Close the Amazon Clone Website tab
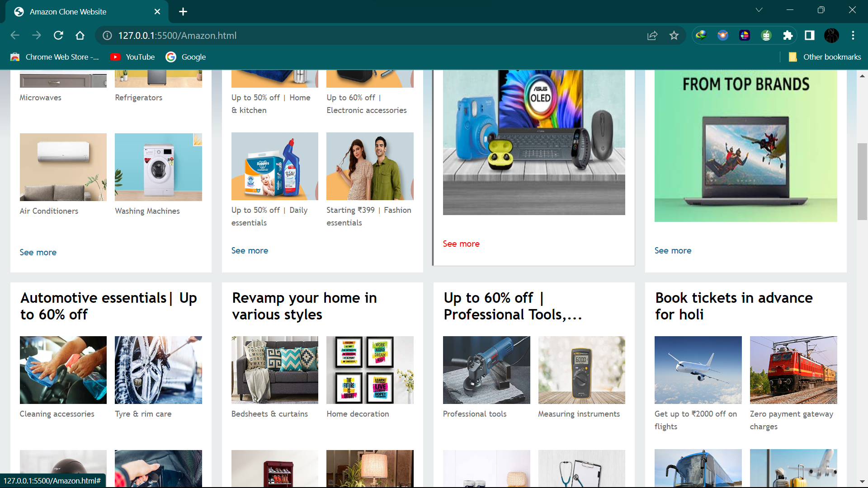This screenshot has width=868, height=488. point(157,12)
